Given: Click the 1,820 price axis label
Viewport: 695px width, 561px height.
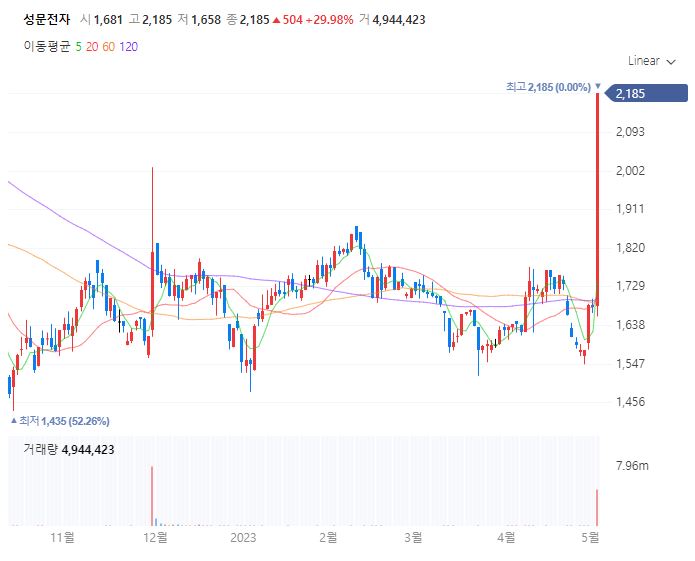Looking at the screenshot, I should [x=630, y=247].
